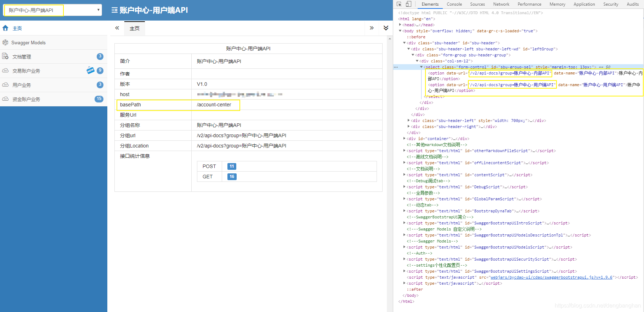Switch to the Console tab in DevTools

[x=454, y=4]
